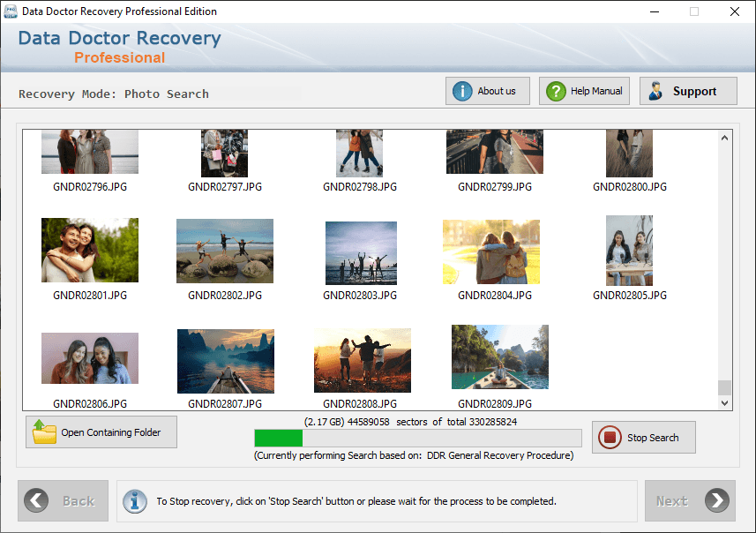Click the Stop Search text label

pyautogui.click(x=653, y=438)
